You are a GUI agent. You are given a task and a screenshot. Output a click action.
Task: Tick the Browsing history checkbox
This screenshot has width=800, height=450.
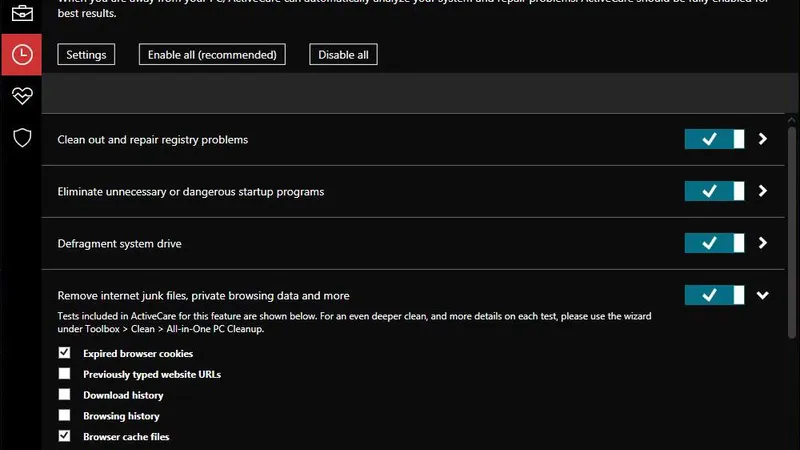(65, 415)
